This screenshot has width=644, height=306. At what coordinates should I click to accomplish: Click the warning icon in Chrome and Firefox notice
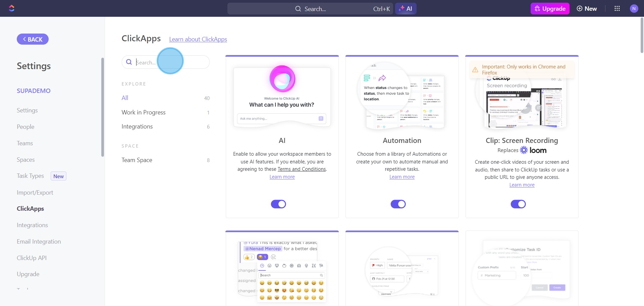click(x=475, y=70)
